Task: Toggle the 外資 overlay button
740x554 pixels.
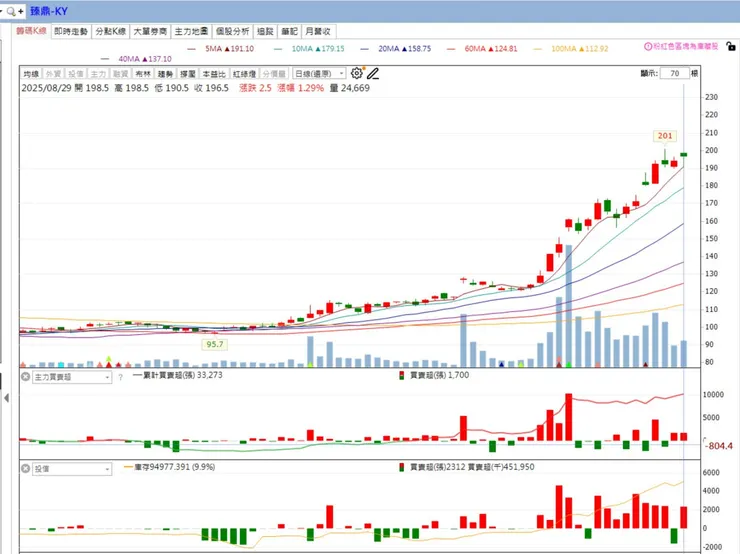Action: (53, 74)
